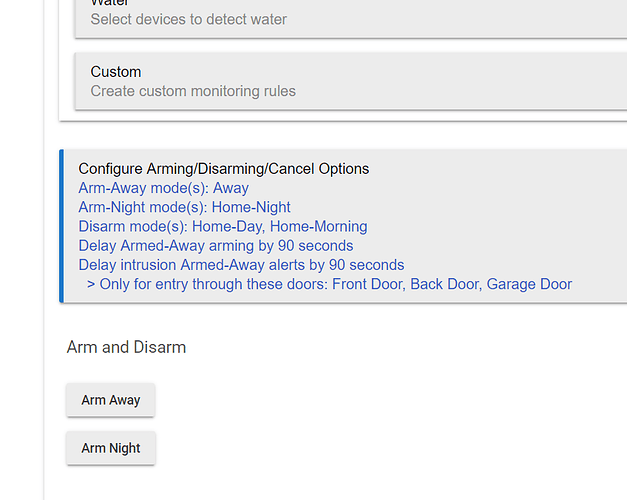This screenshot has width=627, height=500.
Task: Click the 'Arm and Disarm' heading
Action: click(126, 347)
